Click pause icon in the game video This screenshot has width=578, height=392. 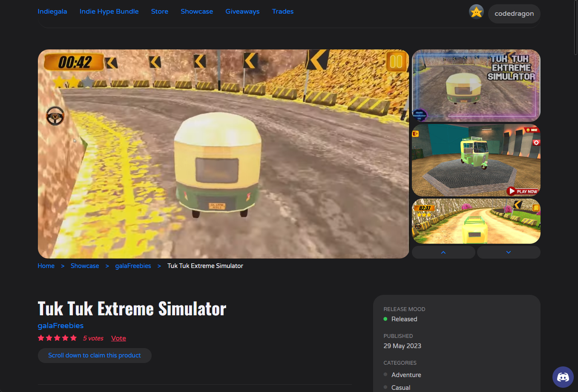tap(396, 62)
